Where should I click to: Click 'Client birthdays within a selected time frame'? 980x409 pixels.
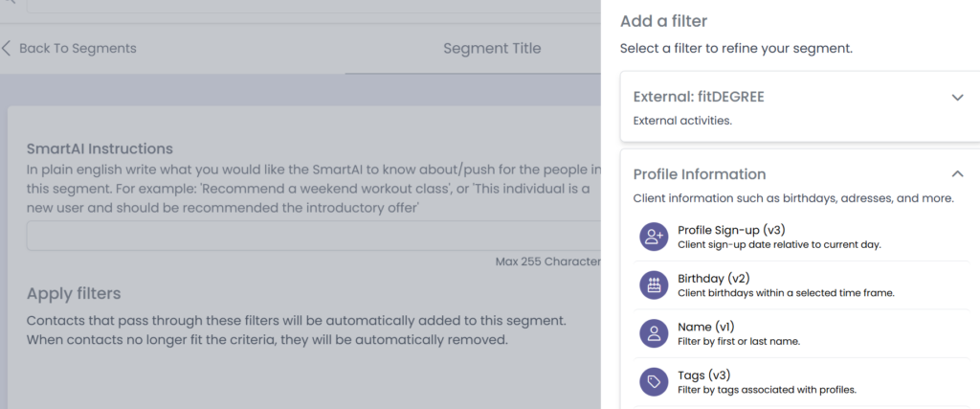(786, 293)
